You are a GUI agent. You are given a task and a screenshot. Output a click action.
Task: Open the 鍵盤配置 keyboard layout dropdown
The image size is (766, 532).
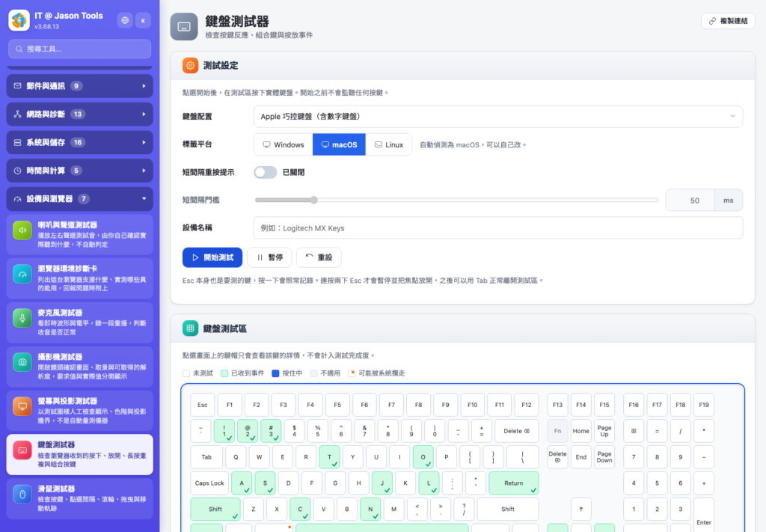(x=498, y=116)
